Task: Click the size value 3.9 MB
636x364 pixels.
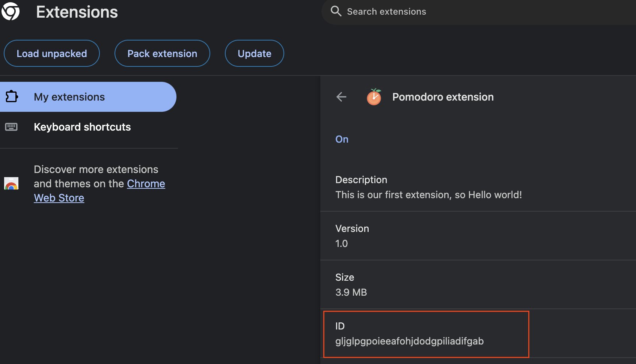Action: [x=351, y=292]
